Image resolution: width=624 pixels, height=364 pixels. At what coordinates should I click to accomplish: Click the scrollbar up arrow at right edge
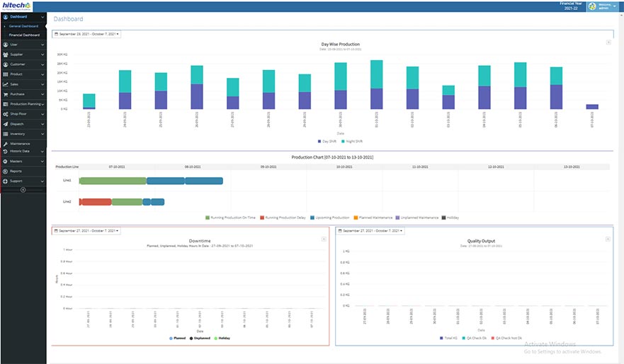(x=622, y=14)
